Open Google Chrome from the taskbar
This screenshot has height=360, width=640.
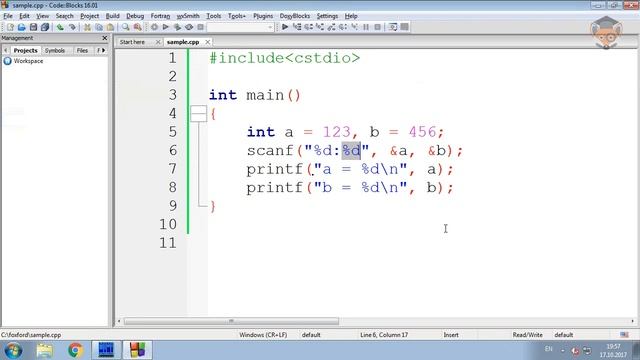[75, 350]
